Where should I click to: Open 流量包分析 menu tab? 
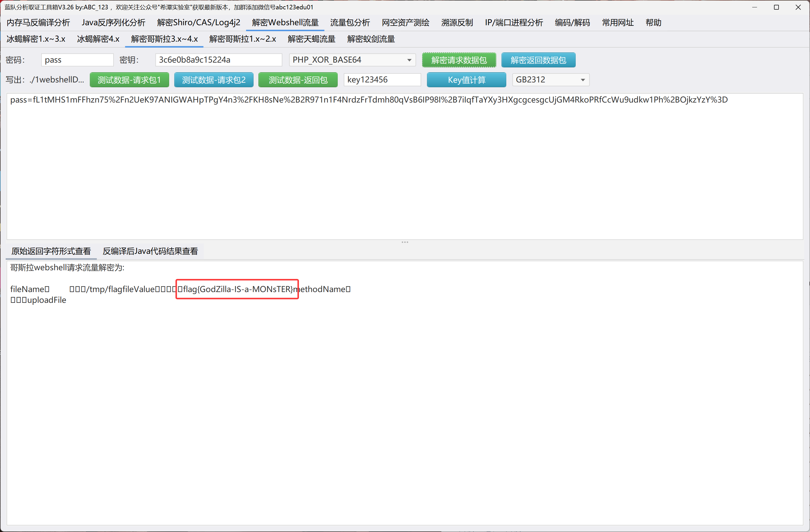[x=350, y=22]
